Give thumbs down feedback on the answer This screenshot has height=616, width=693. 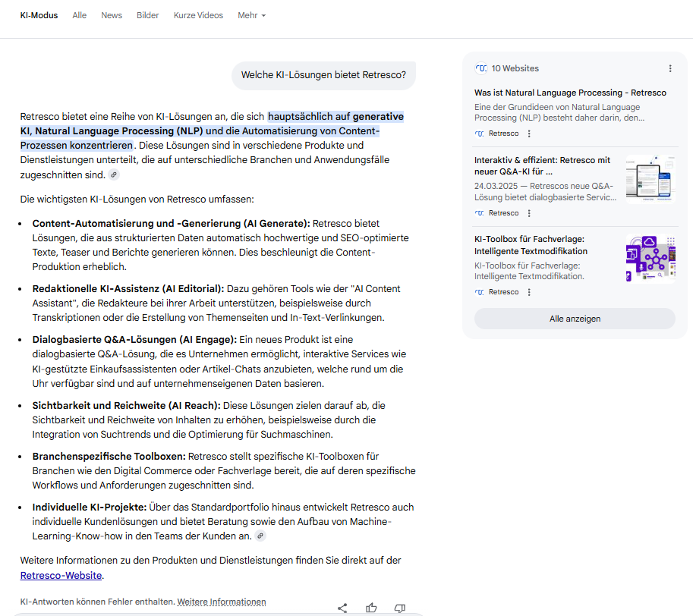[x=399, y=608]
